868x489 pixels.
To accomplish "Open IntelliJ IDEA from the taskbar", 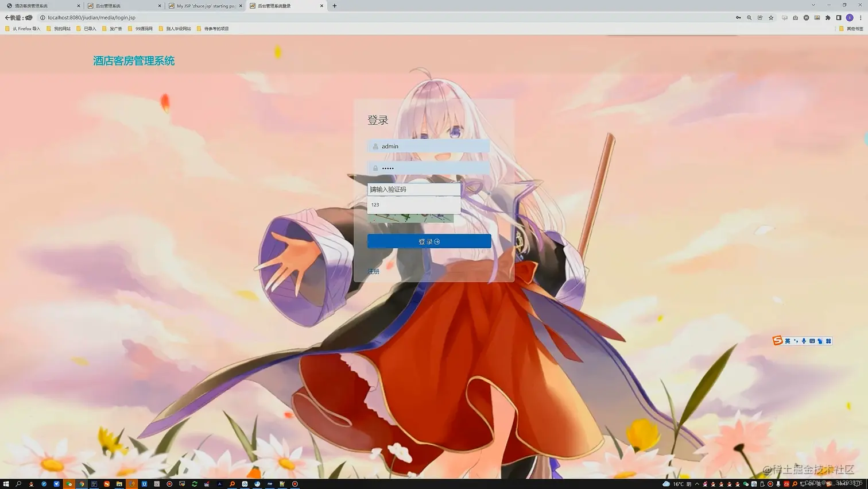I will 94,484.
